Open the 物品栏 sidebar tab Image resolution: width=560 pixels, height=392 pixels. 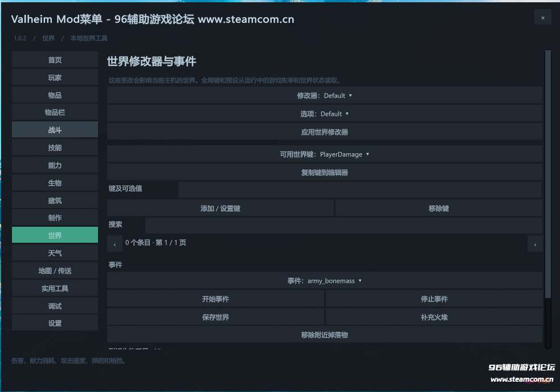click(x=55, y=112)
